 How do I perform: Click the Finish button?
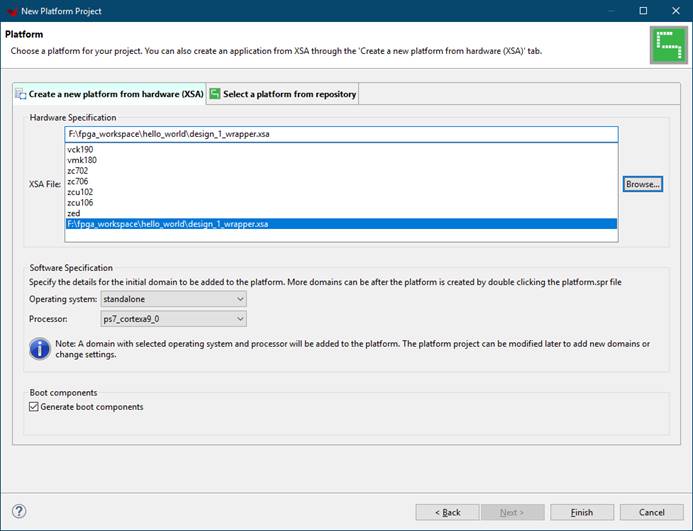(582, 512)
